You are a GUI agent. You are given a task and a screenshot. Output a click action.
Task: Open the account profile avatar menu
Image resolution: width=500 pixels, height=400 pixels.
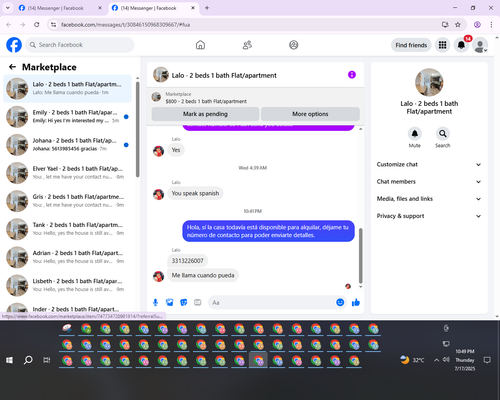(480, 45)
